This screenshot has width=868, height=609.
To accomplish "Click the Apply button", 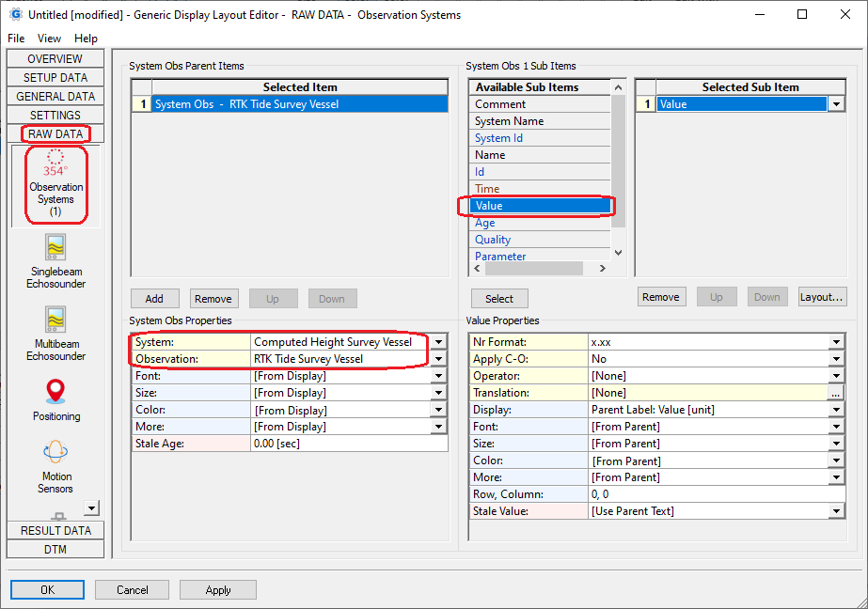I will click(218, 590).
